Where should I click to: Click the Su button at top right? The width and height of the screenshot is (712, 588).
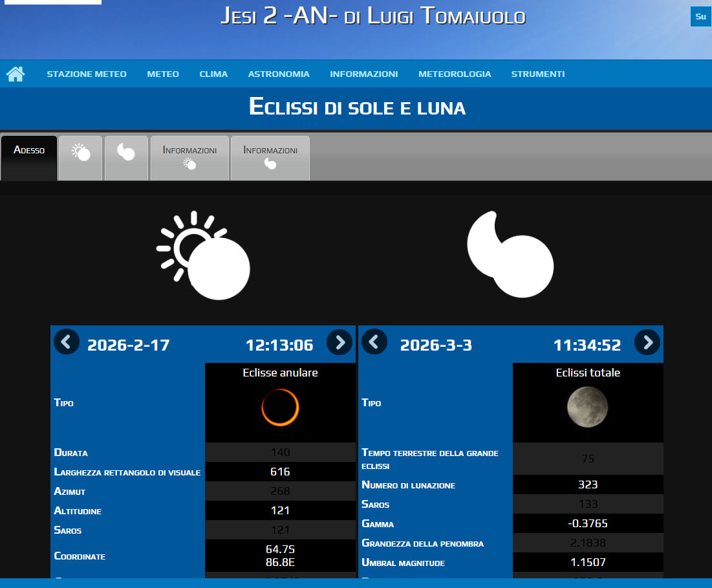700,16
